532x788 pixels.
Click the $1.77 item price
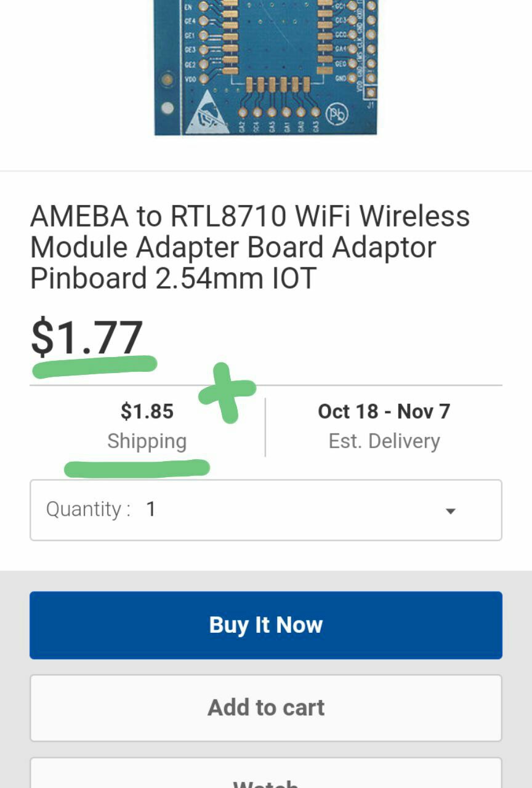coord(87,337)
